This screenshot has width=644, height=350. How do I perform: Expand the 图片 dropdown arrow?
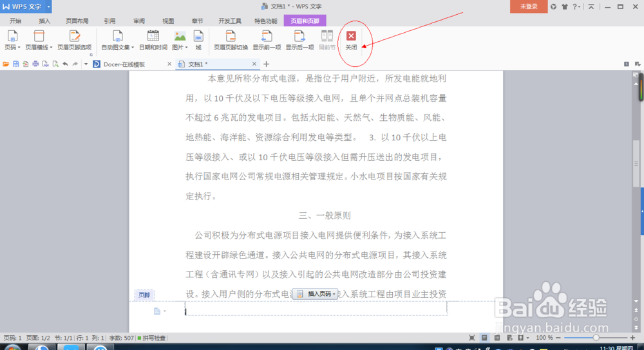coord(187,48)
